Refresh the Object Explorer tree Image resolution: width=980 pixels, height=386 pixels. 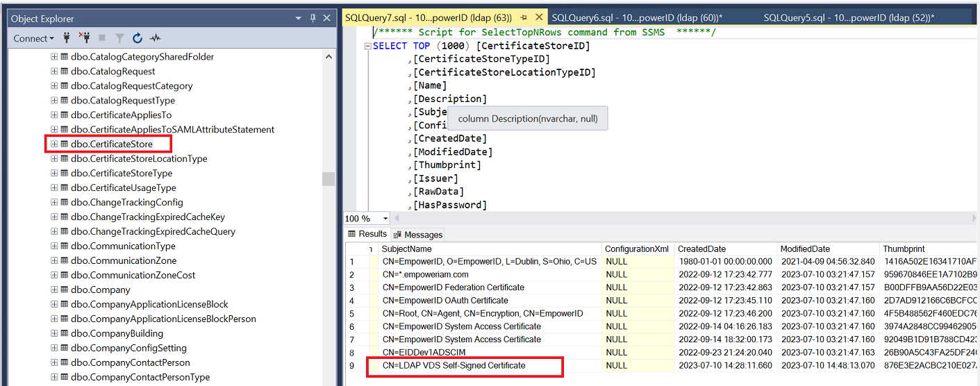pyautogui.click(x=138, y=38)
